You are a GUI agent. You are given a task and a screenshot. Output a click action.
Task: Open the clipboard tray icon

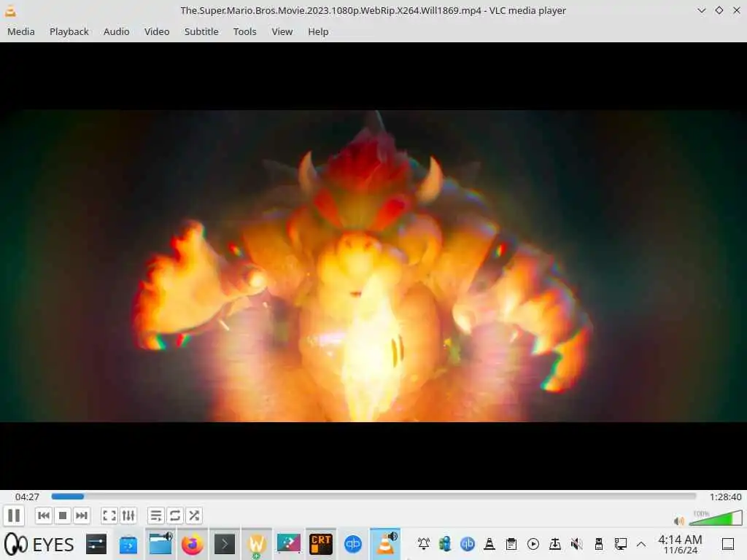click(511, 544)
